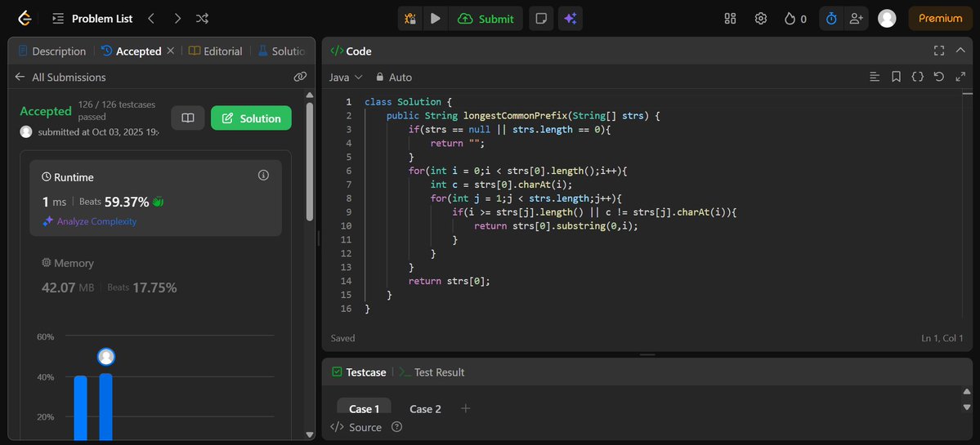
Task: Go to the next problem arrow
Action: click(177, 19)
